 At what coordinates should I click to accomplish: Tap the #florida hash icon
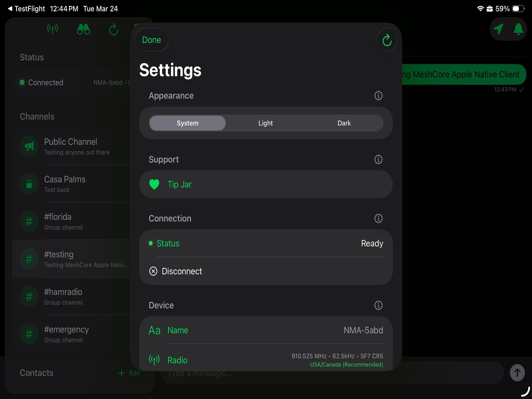[29, 222]
